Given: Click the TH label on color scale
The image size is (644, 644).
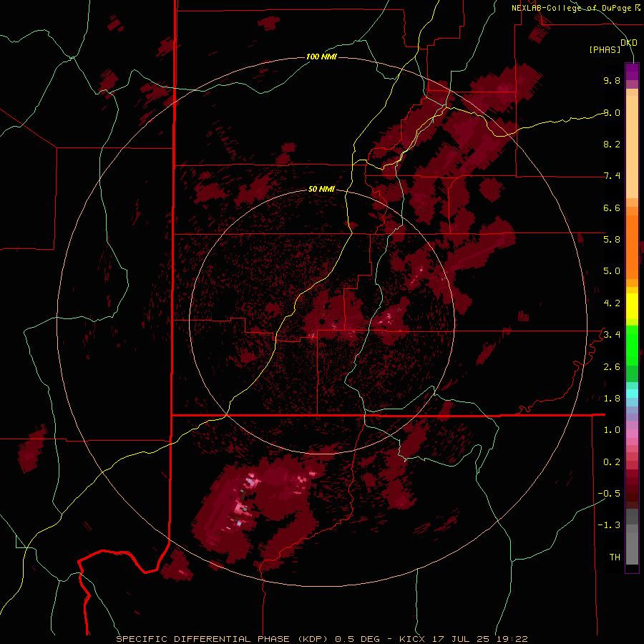Looking at the screenshot, I should (615, 557).
